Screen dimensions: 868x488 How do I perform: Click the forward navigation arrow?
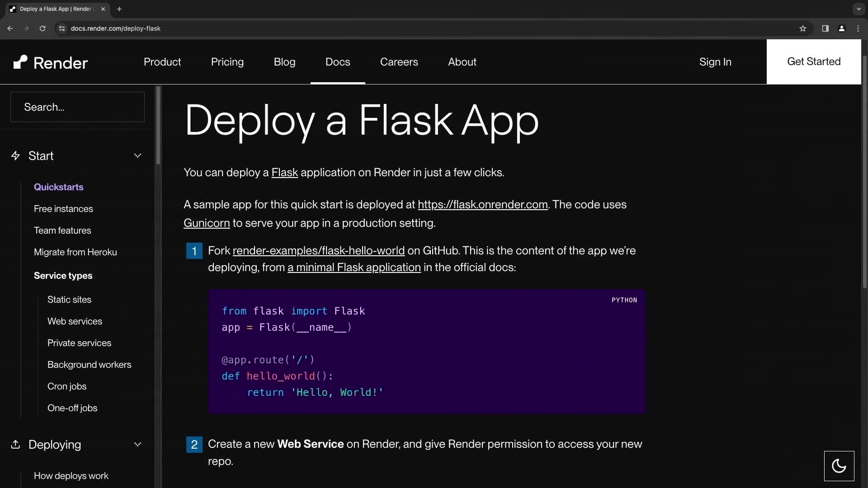tap(26, 28)
